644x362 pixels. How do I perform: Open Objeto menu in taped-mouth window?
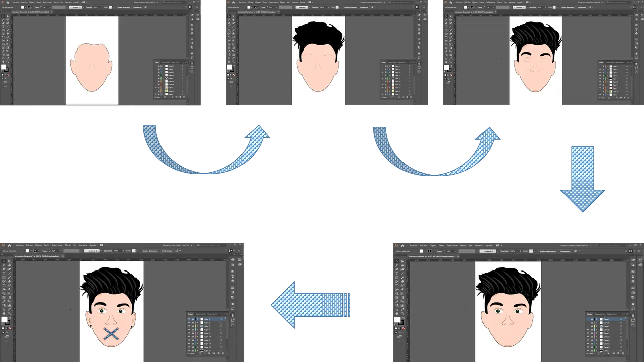pyautogui.click(x=38, y=245)
